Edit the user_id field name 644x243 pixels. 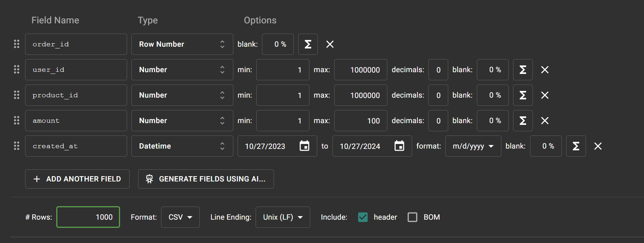point(76,70)
